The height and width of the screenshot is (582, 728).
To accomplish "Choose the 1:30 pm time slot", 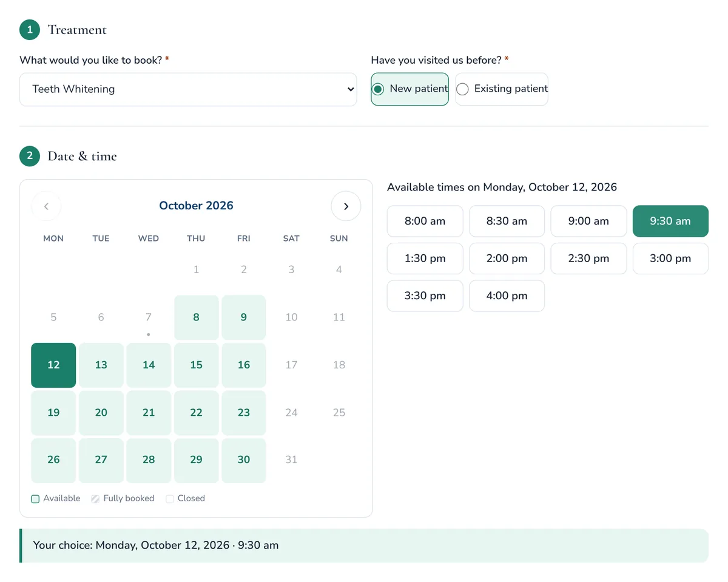I will tap(425, 259).
